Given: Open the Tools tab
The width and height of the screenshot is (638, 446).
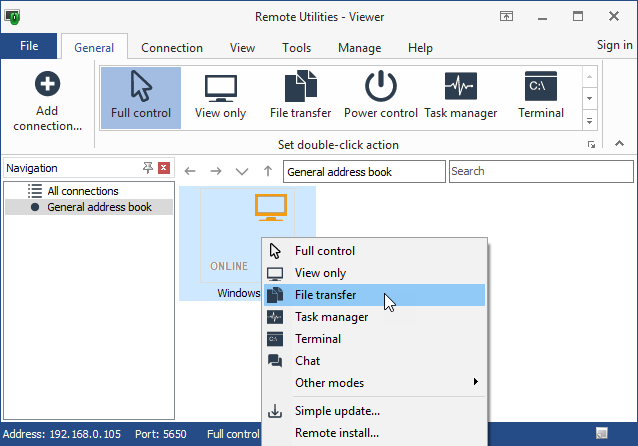Looking at the screenshot, I should (x=297, y=48).
